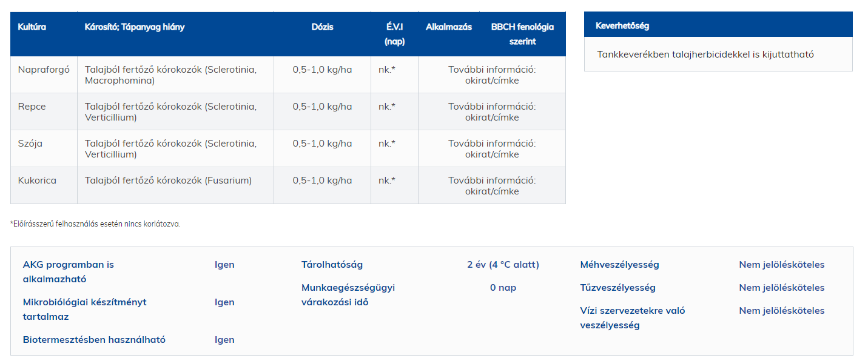This screenshot has height=358, width=868.
Task: Select the Tárolhatóság label
Action: coord(332,265)
